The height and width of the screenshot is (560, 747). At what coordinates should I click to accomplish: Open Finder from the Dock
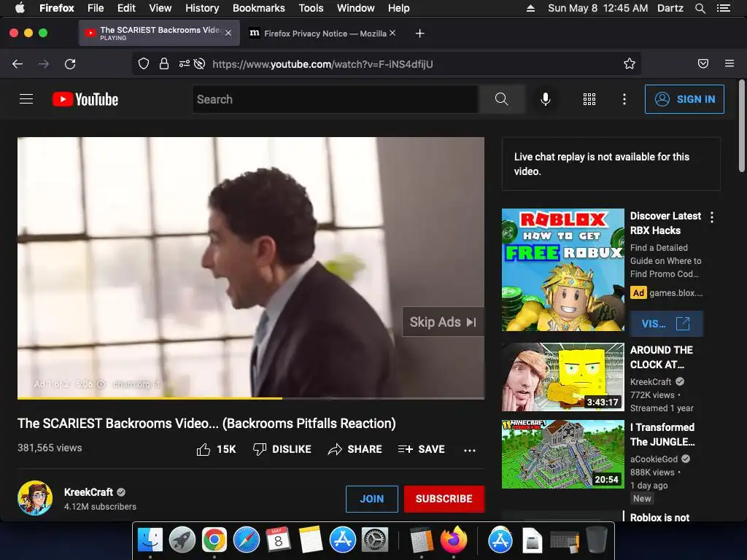point(150,540)
